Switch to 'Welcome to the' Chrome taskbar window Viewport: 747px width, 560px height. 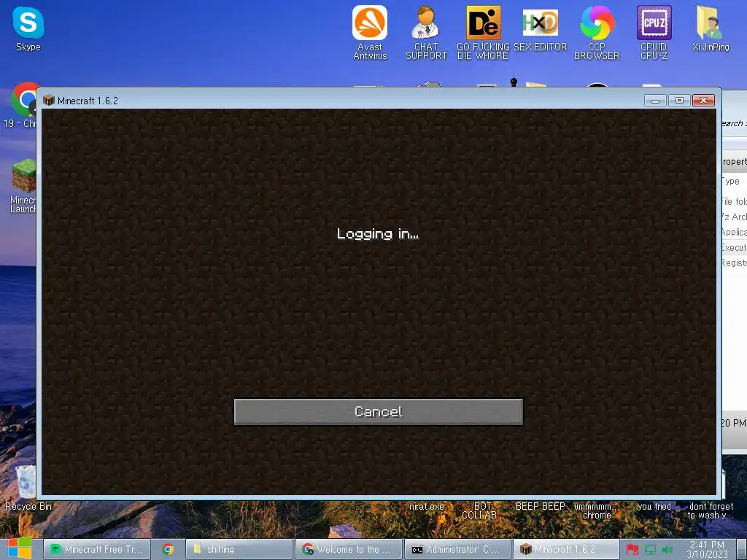[x=348, y=549]
